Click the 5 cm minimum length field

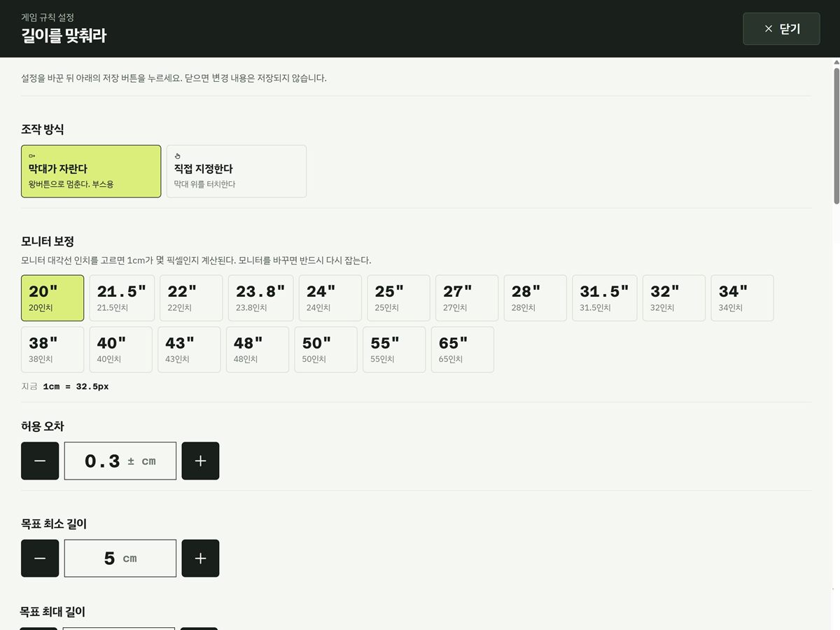pyautogui.click(x=120, y=558)
